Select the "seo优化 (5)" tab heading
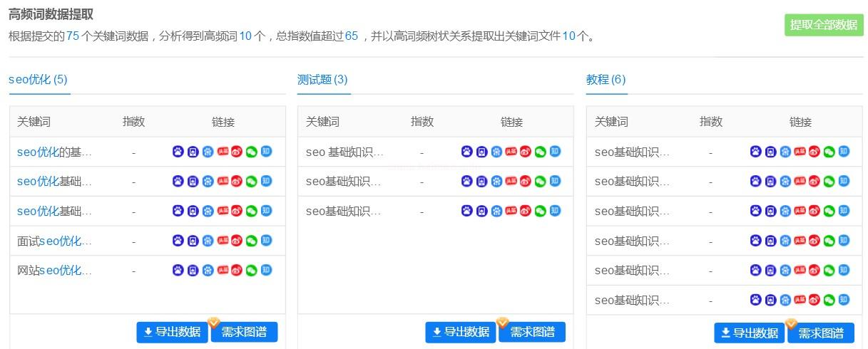This screenshot has height=349, width=868. click(38, 80)
